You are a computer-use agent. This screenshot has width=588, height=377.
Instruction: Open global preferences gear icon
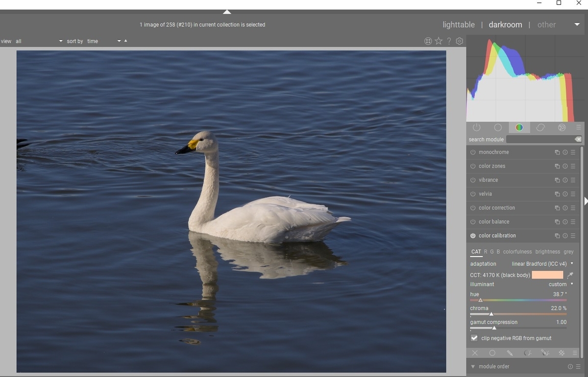[459, 41]
